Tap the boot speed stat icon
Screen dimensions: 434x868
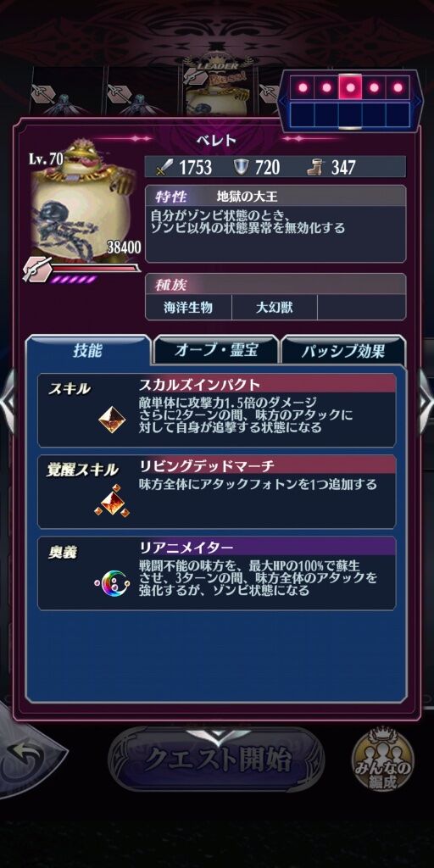click(315, 167)
